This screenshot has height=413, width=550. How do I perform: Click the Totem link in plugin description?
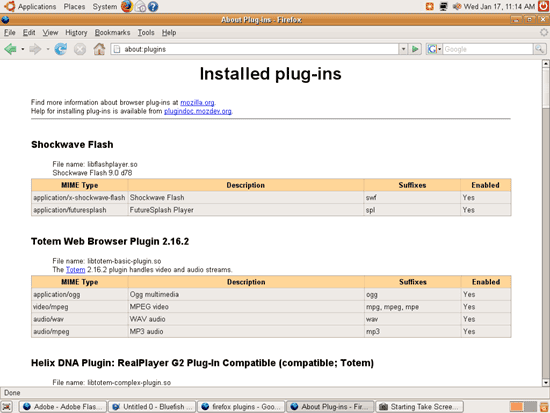(x=75, y=270)
